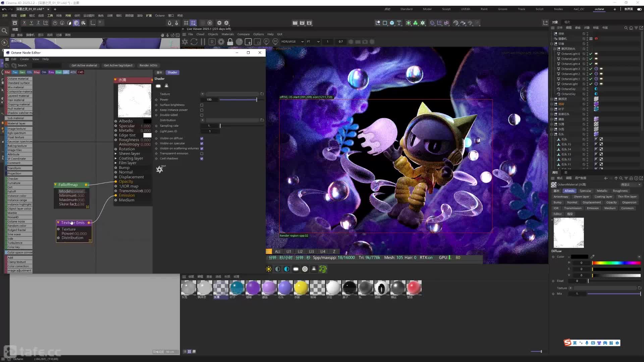Filter nodes with the Tex category button
Viewport: 644px width, 362px height.
(15, 72)
